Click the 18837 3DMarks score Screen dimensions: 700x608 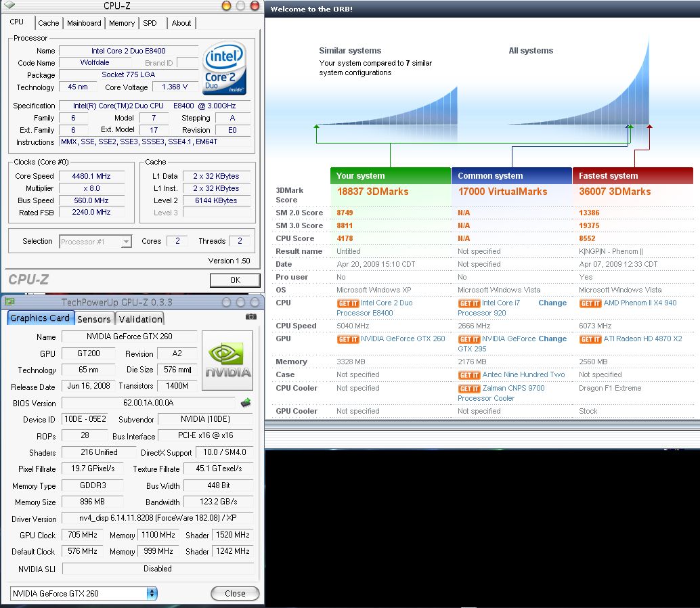pyautogui.click(x=372, y=192)
